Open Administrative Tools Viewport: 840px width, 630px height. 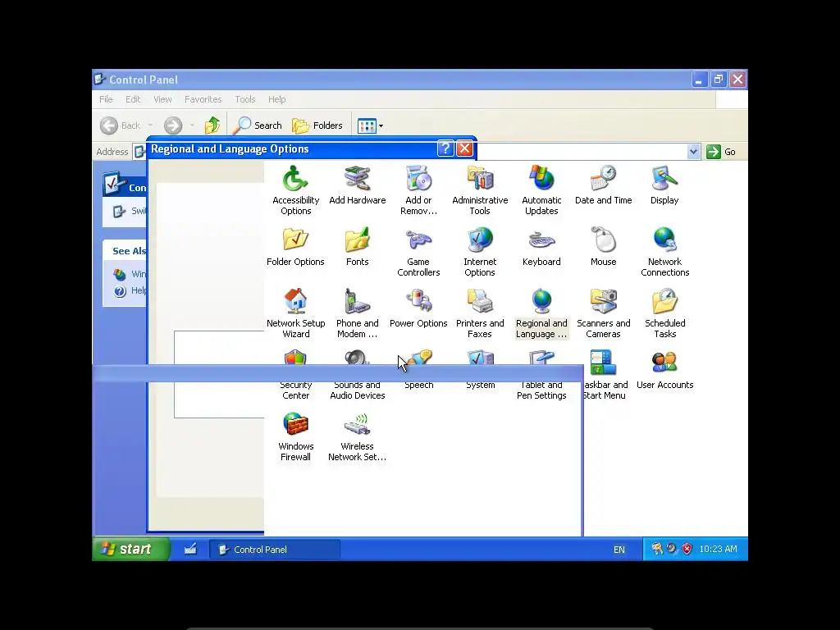[480, 189]
